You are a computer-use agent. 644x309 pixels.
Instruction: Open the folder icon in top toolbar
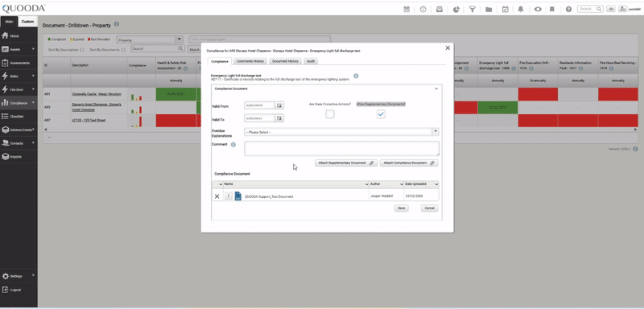[489, 9]
